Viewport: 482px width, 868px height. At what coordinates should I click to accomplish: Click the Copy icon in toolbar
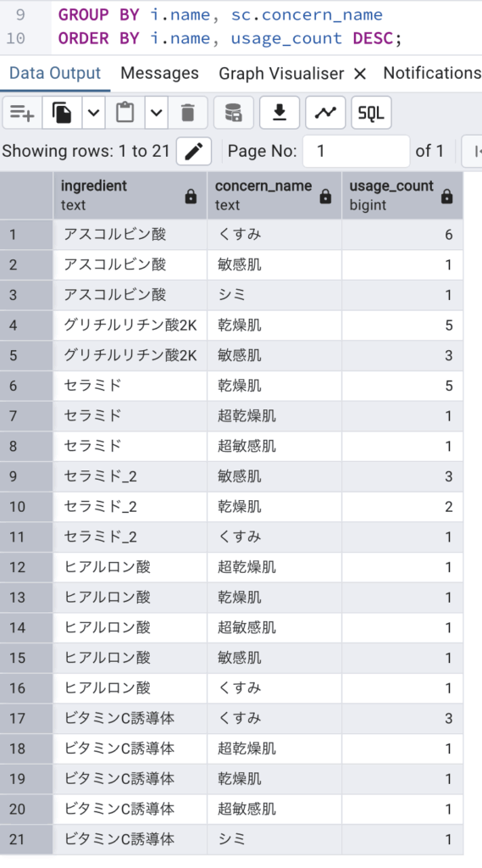[62, 113]
